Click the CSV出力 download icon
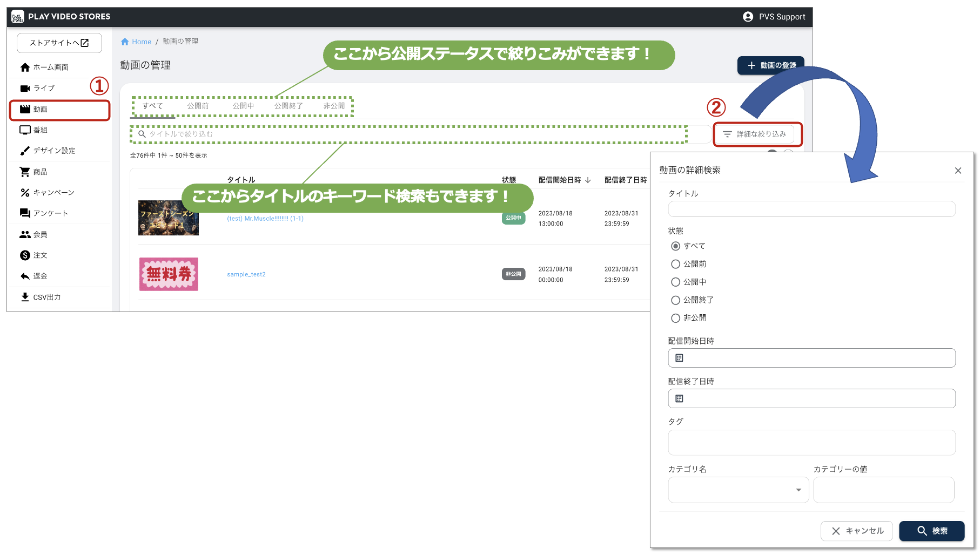 click(25, 297)
